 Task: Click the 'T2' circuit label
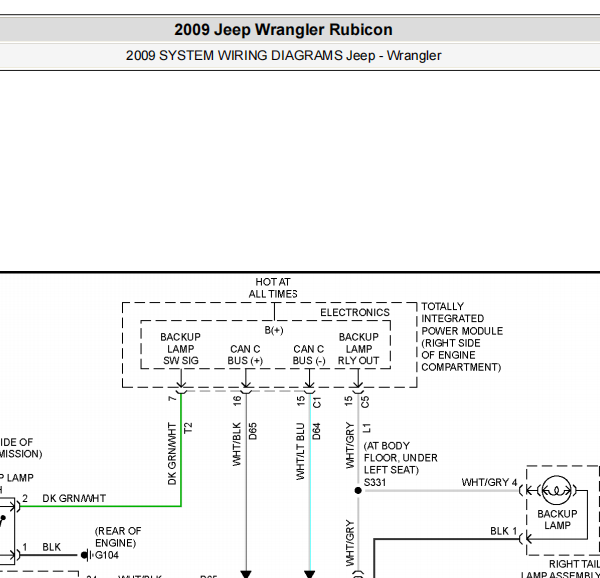tap(188, 428)
